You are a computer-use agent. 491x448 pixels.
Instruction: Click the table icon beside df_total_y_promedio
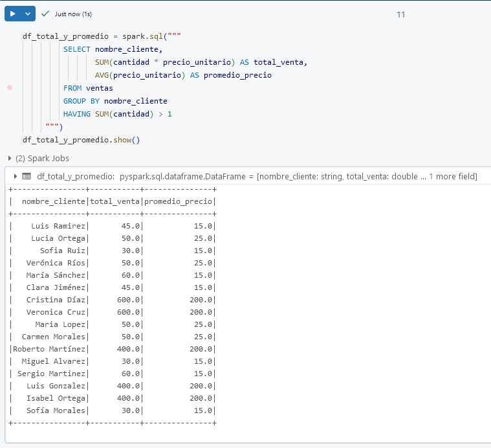27,176
